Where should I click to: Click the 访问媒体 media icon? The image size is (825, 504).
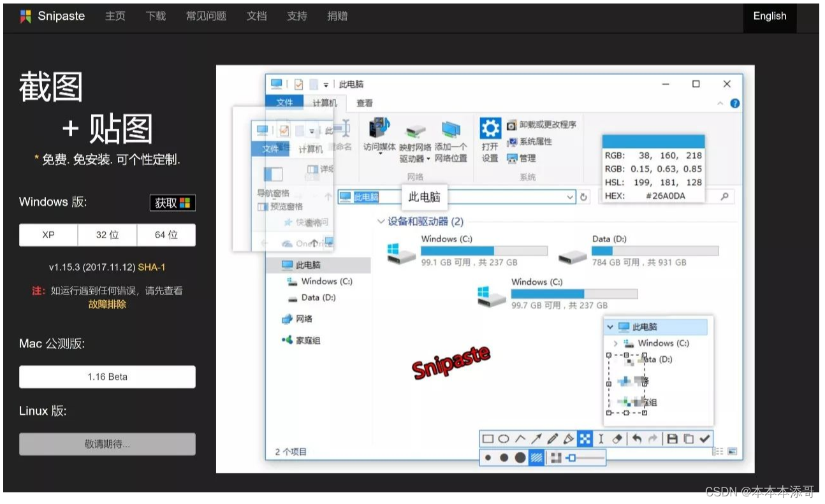point(379,129)
